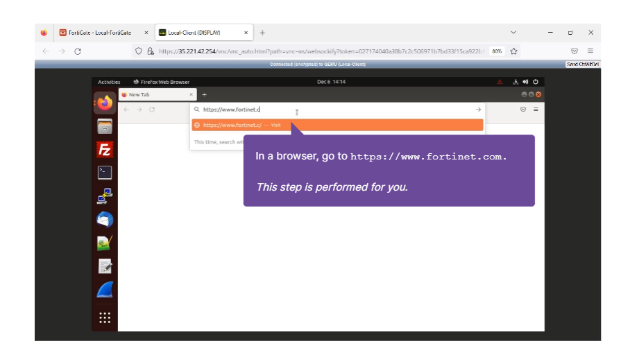Go back in the outer browser
Screen dimensions: 630x364
pos(46,51)
